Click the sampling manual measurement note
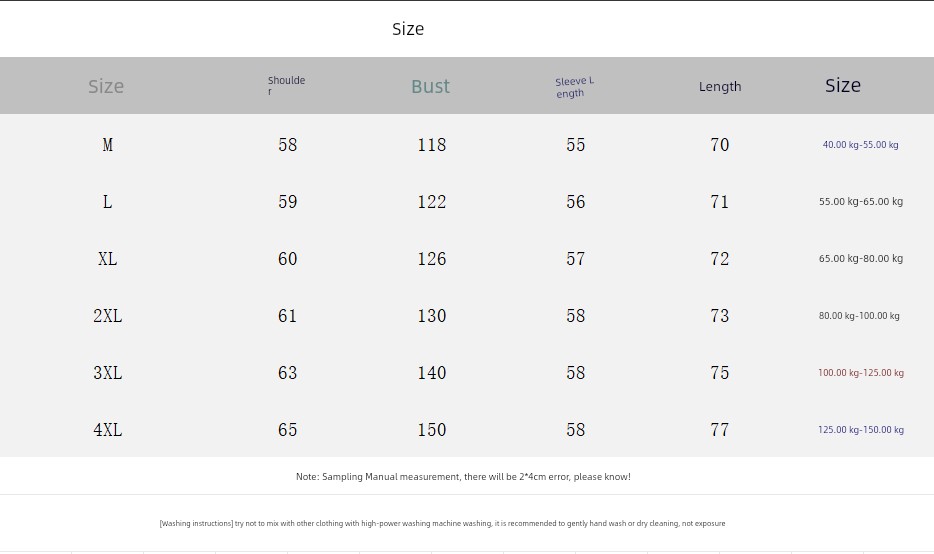 point(463,477)
